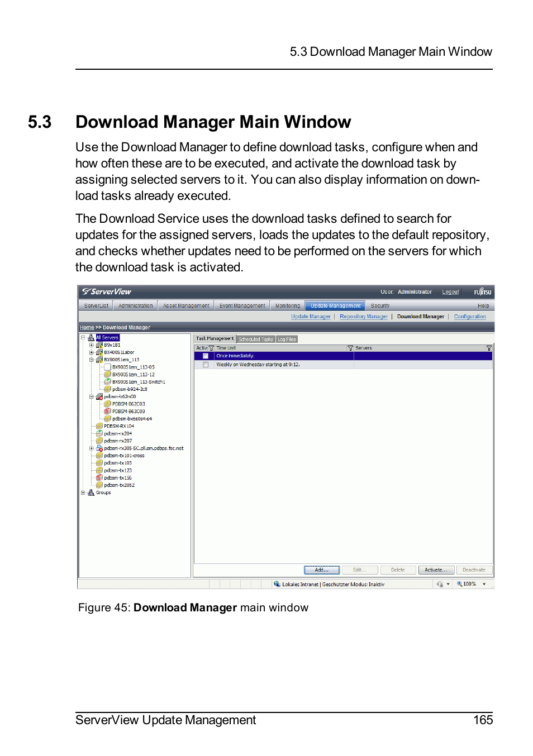
Task: Open the Configuration link
Action: (470, 317)
